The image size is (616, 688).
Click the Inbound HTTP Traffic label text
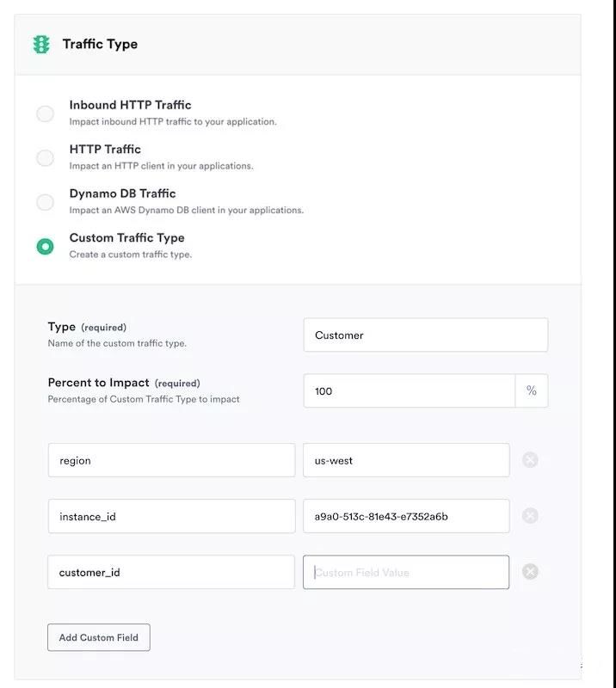click(130, 105)
